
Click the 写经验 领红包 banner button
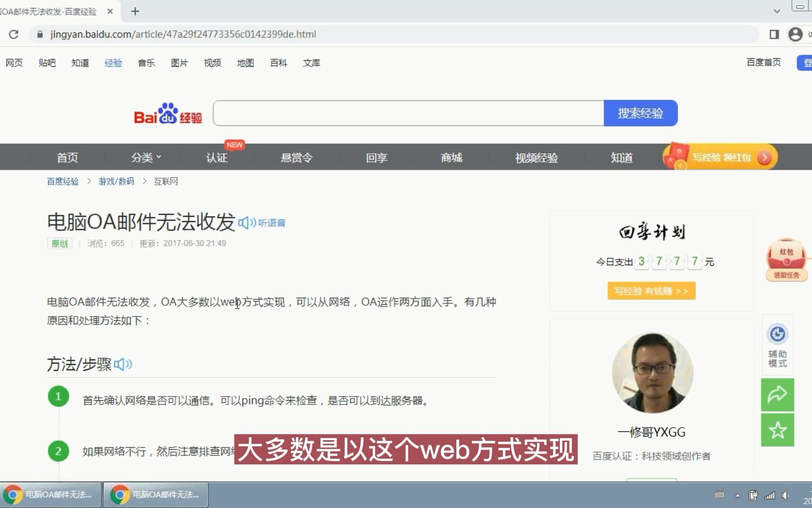pyautogui.click(x=720, y=157)
